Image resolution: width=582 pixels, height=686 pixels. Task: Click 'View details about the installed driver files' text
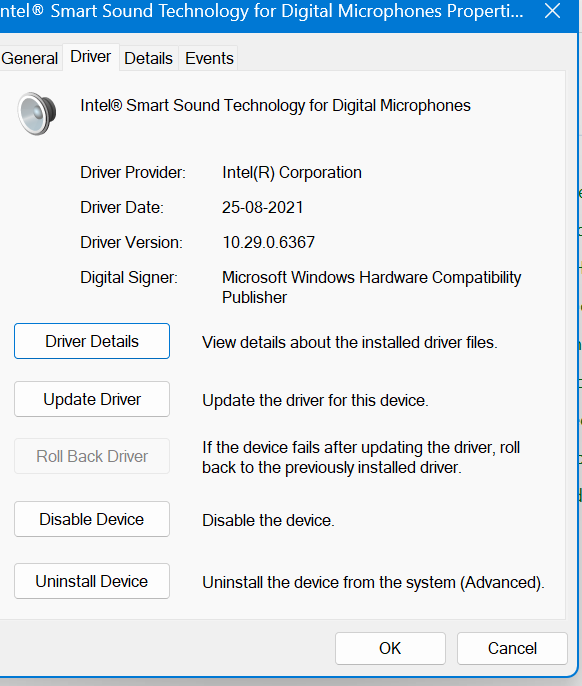click(x=350, y=343)
